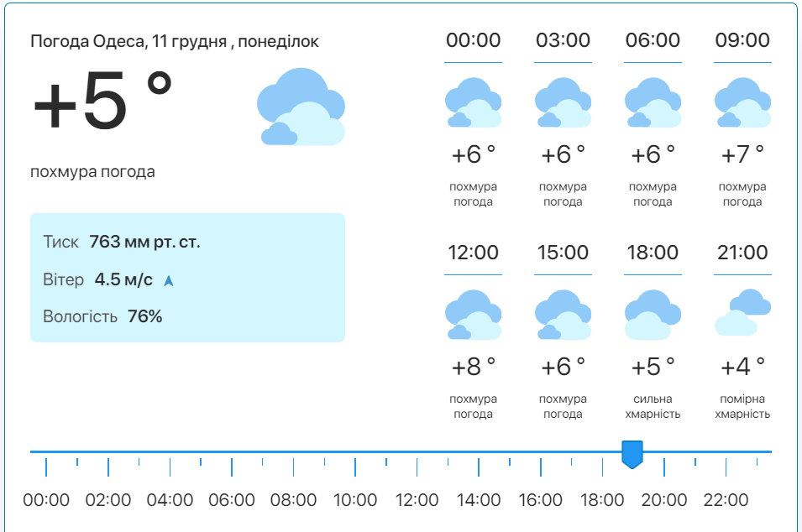Click the cloud icon under 00:00
Image resolution: width=802 pixels, height=532 pixels.
[x=473, y=102]
